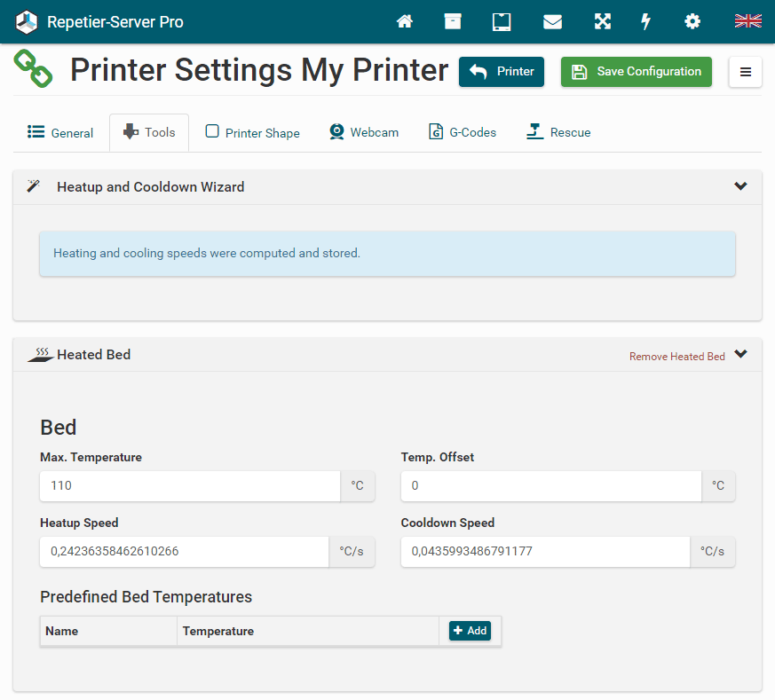
Task: Click the fullscreen arrows icon
Action: 603,21
